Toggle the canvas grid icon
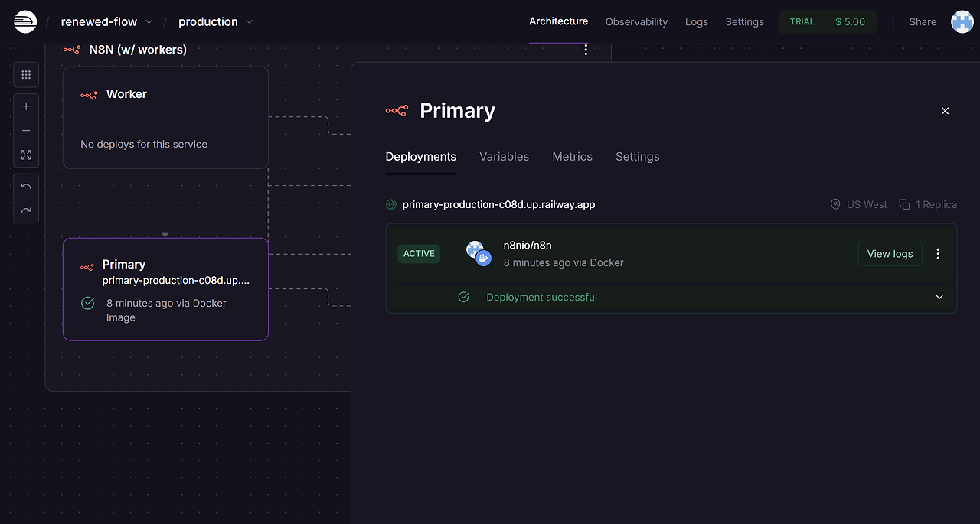Image resolution: width=980 pixels, height=524 pixels. coord(26,75)
